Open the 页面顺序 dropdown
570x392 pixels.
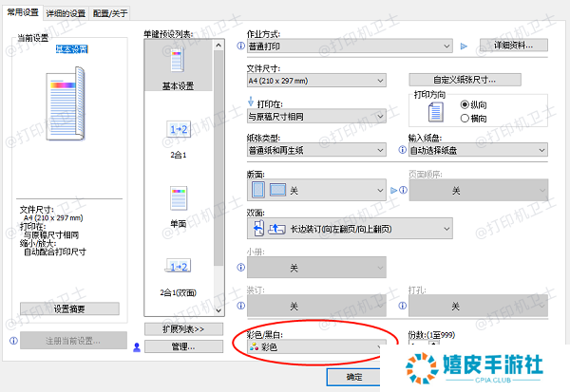click(479, 190)
